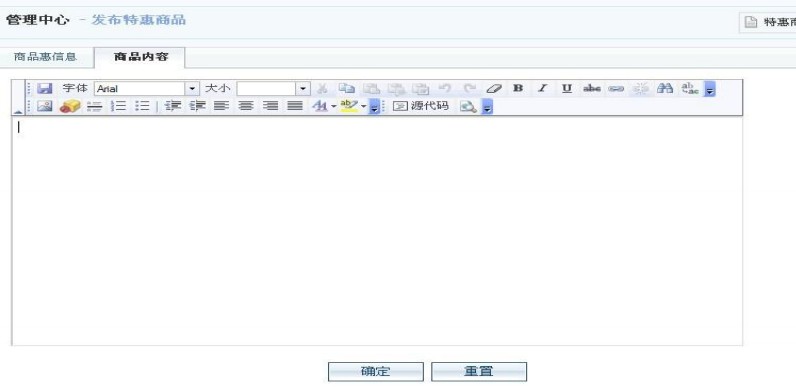Click the Insert Link chain icon
This screenshot has width=796, height=390.
click(616, 88)
